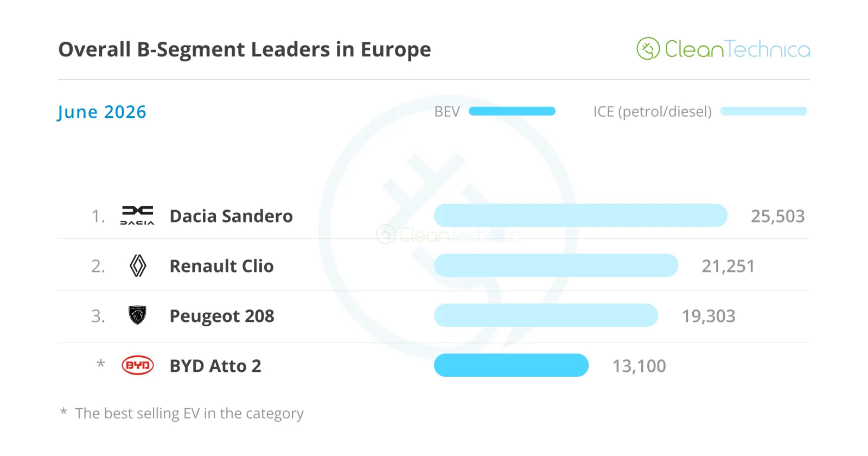Click the faint CleanTechnica center watermark

pos(449,235)
